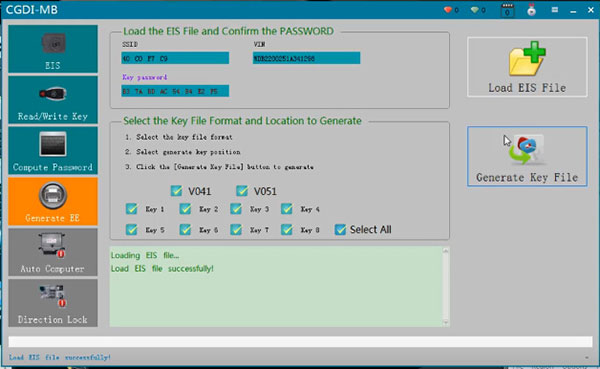Screen dimensions: 600x369
Task: Uncheck the Key 4 checkbox
Action: point(286,209)
